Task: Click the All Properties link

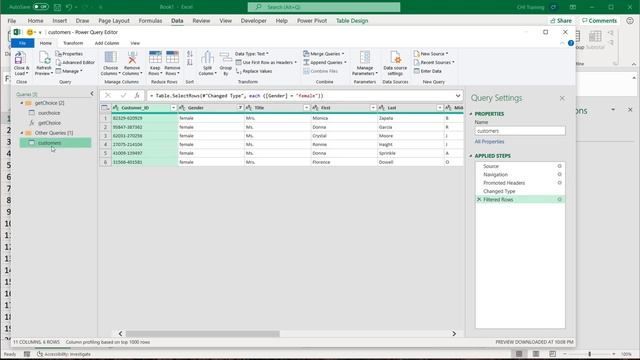Action: (x=489, y=142)
